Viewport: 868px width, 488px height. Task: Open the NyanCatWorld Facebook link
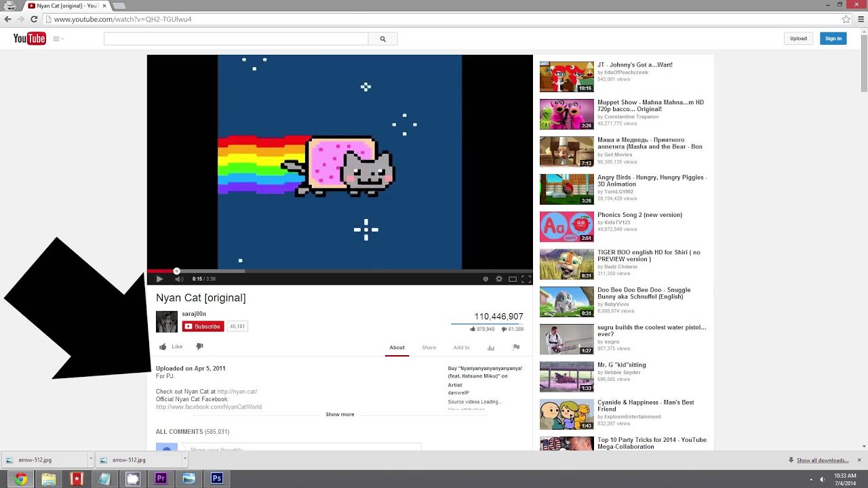tap(209, 407)
